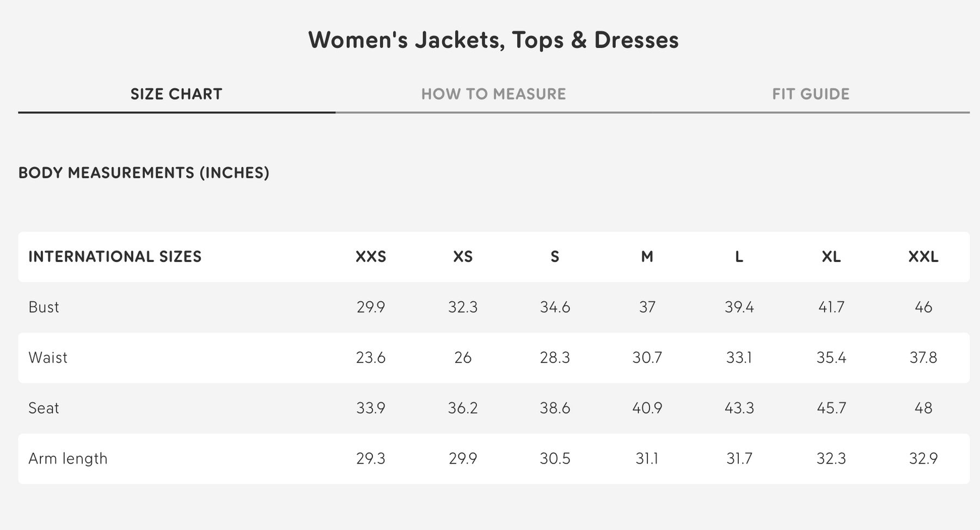Click the XXL size column header
This screenshot has width=980, height=530.
[x=923, y=257]
